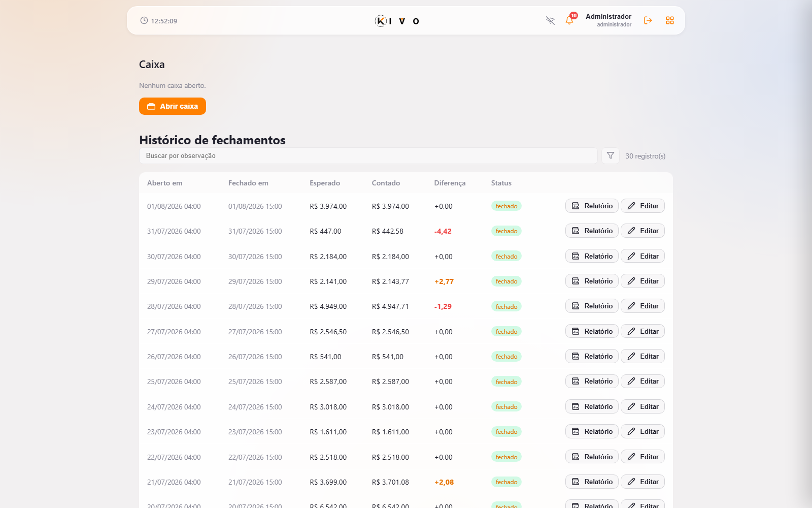Click the Aberto em column header

click(x=164, y=183)
